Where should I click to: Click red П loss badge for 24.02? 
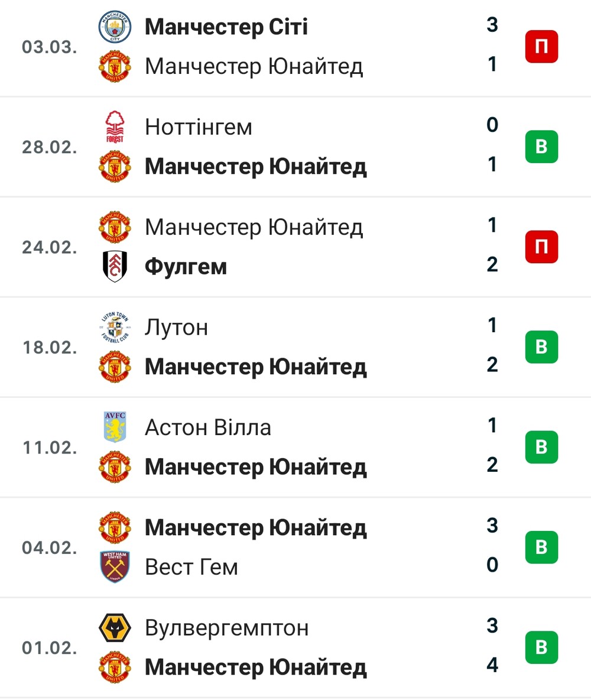pyautogui.click(x=541, y=247)
